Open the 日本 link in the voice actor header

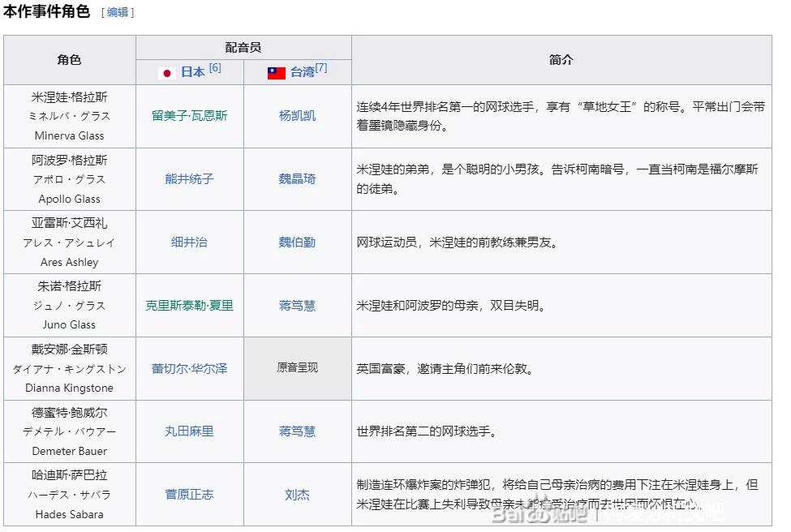click(192, 72)
